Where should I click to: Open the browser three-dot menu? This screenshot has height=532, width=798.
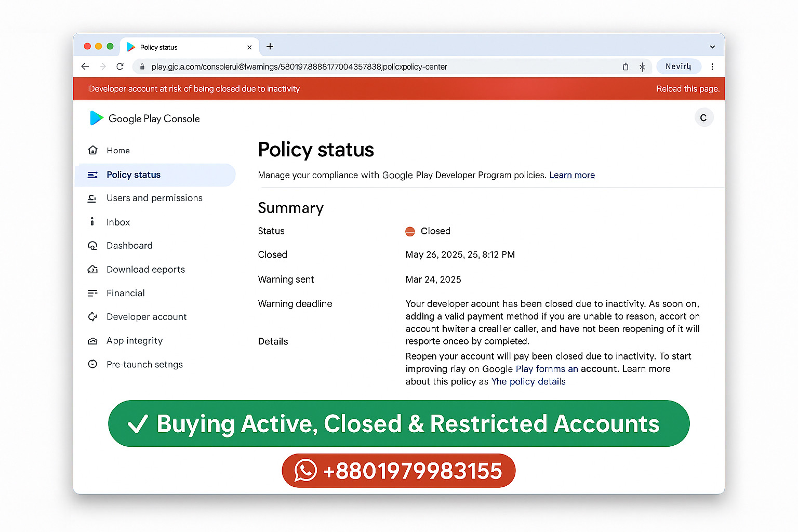coord(712,66)
